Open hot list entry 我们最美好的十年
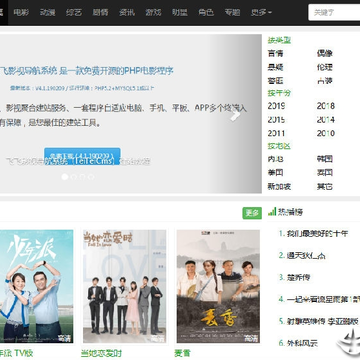The height and width of the screenshot is (360, 360). click(x=318, y=234)
